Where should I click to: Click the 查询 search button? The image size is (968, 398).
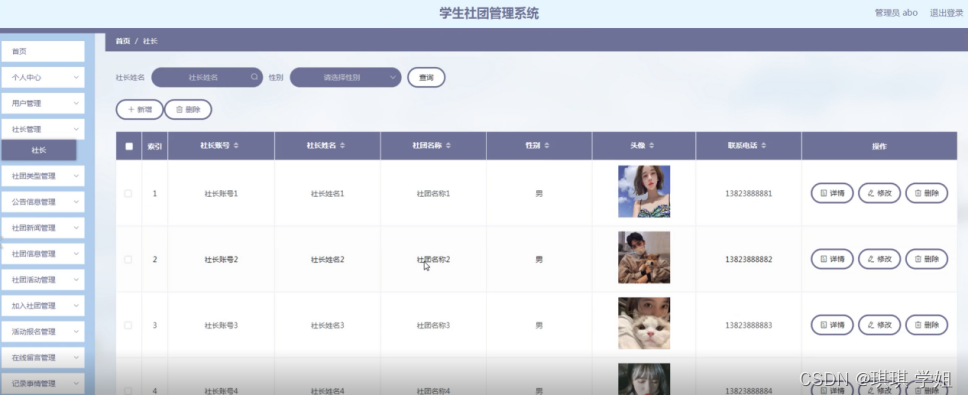(426, 77)
